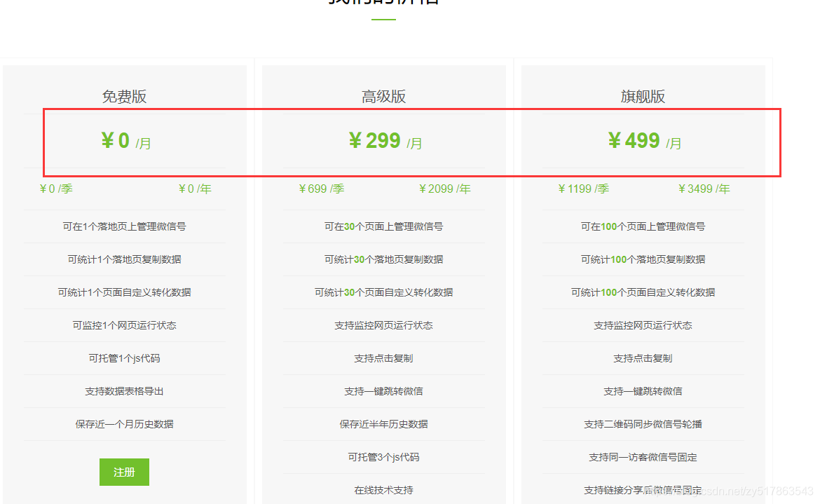Click the ¥0 /季 price
This screenshot has width=820, height=504.
coord(56,189)
